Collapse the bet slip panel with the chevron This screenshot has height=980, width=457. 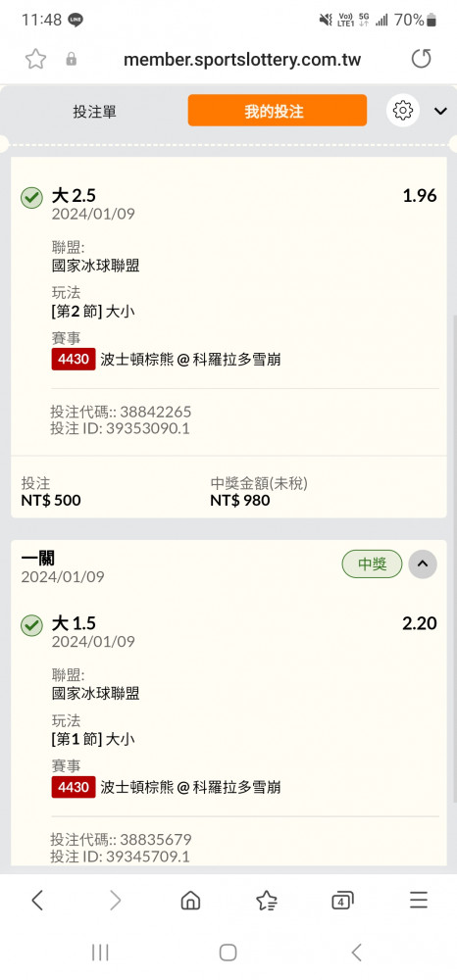440,112
